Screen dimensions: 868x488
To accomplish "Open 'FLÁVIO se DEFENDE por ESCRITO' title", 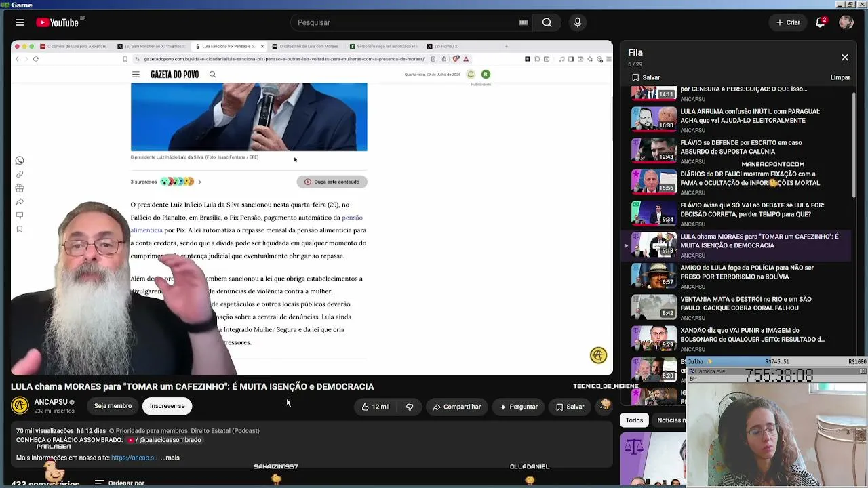I will coord(741,147).
